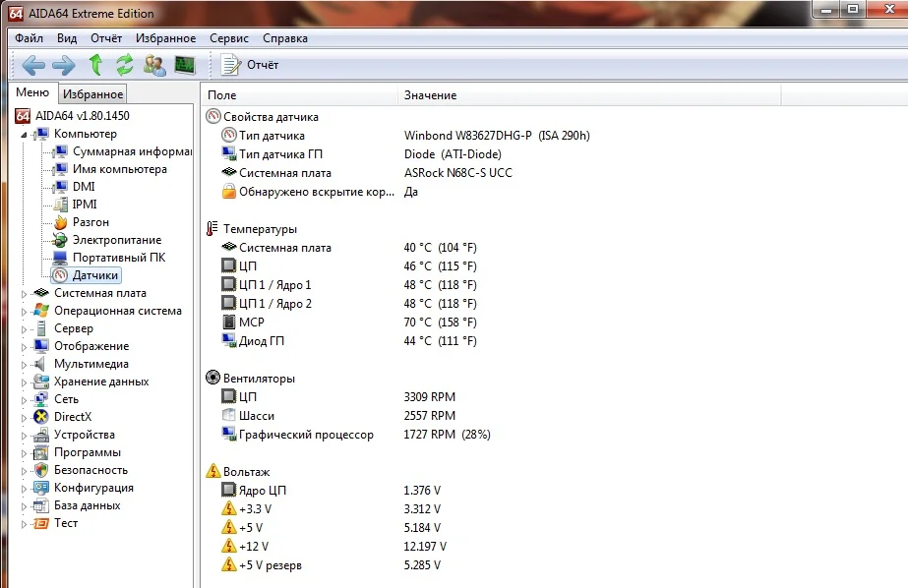Collapse the Компьютер tree node
This screenshot has height=588, width=908.
pyautogui.click(x=24, y=135)
